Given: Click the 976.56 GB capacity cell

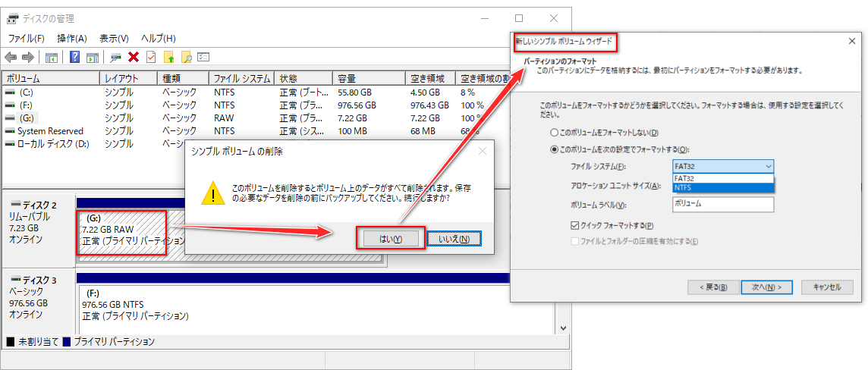Looking at the screenshot, I should click(357, 105).
